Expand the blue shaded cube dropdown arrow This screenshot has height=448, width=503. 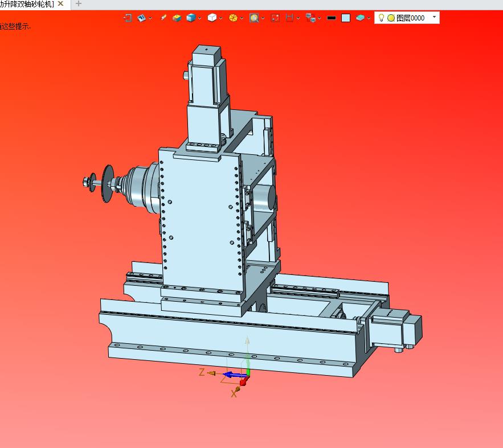point(199,18)
